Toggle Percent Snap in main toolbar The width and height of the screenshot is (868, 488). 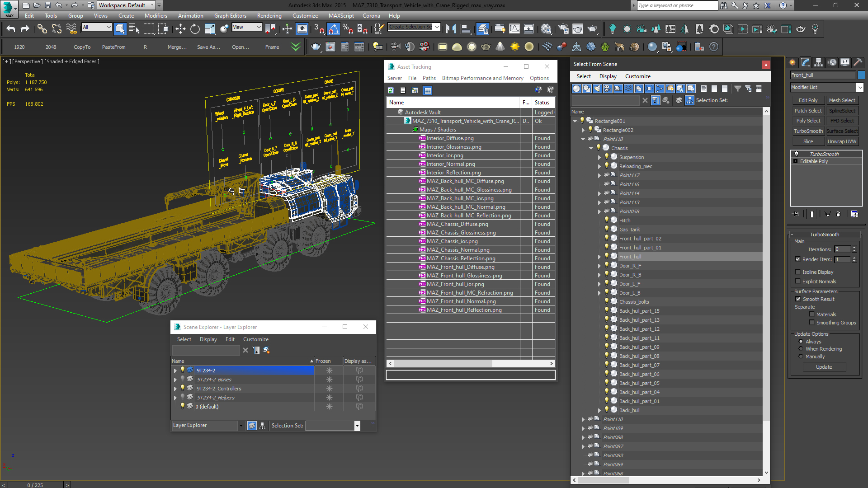(348, 29)
